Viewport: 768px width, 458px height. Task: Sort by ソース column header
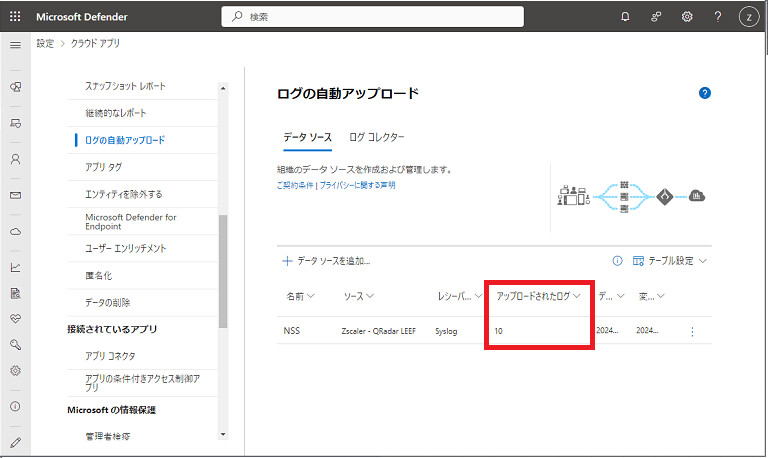point(359,296)
